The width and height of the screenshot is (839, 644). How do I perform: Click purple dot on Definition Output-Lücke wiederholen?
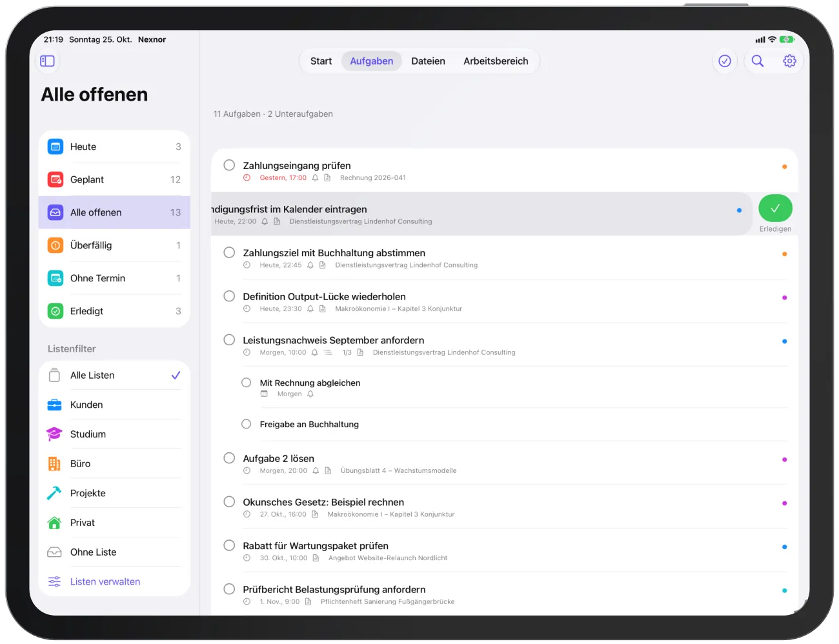(784, 297)
